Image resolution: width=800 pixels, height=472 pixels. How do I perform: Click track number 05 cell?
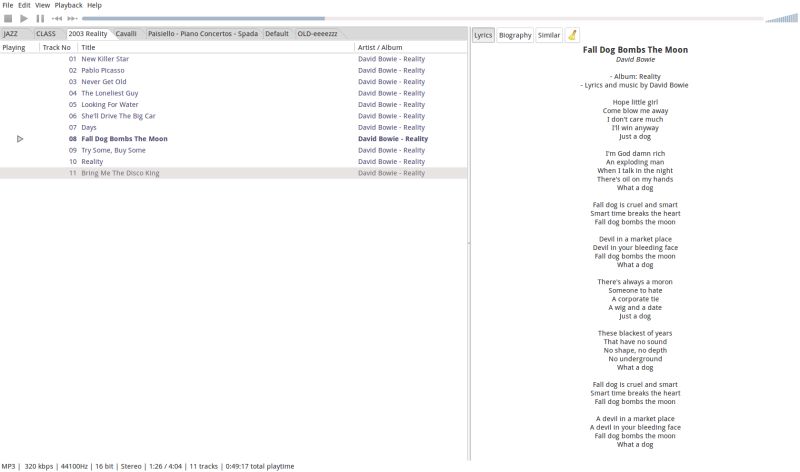(x=72, y=105)
